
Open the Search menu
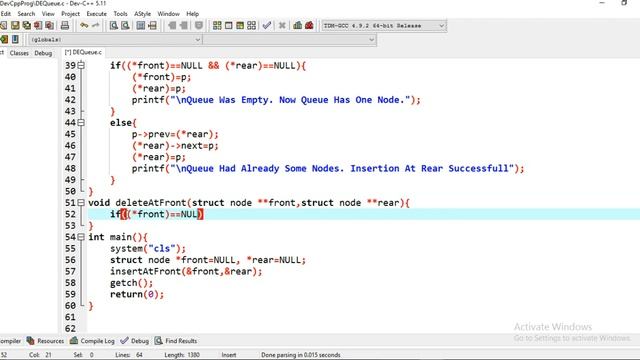point(26,13)
